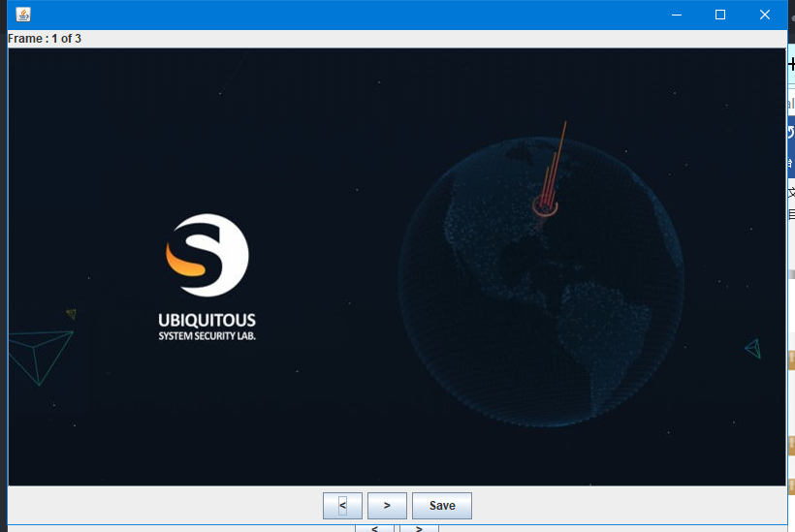Go to the previous frame with the < button

click(342, 506)
